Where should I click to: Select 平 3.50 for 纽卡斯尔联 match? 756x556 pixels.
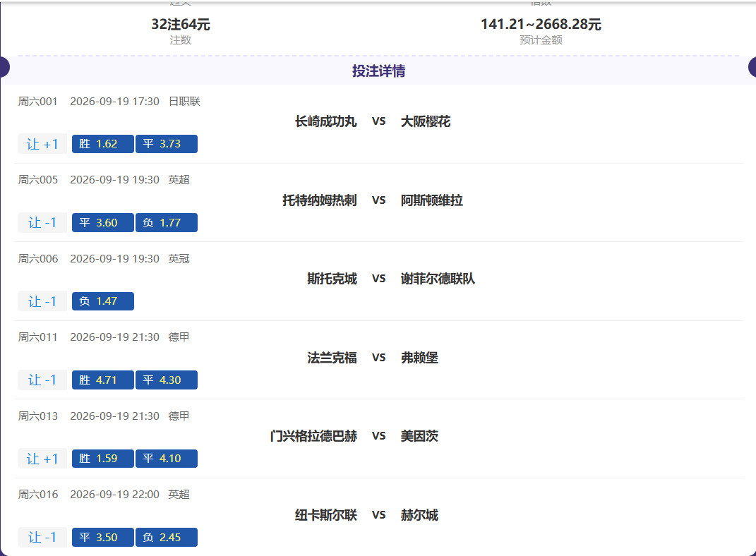[102, 537]
